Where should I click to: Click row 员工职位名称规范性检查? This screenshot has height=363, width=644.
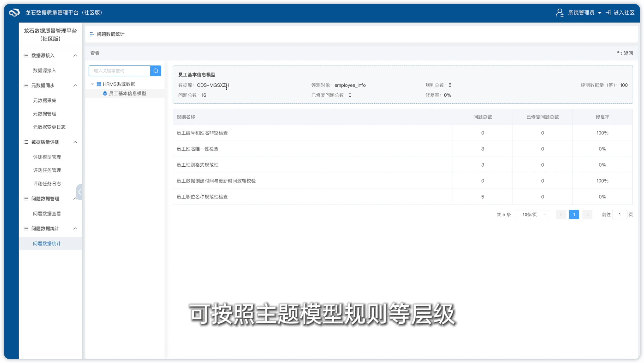[x=403, y=197]
